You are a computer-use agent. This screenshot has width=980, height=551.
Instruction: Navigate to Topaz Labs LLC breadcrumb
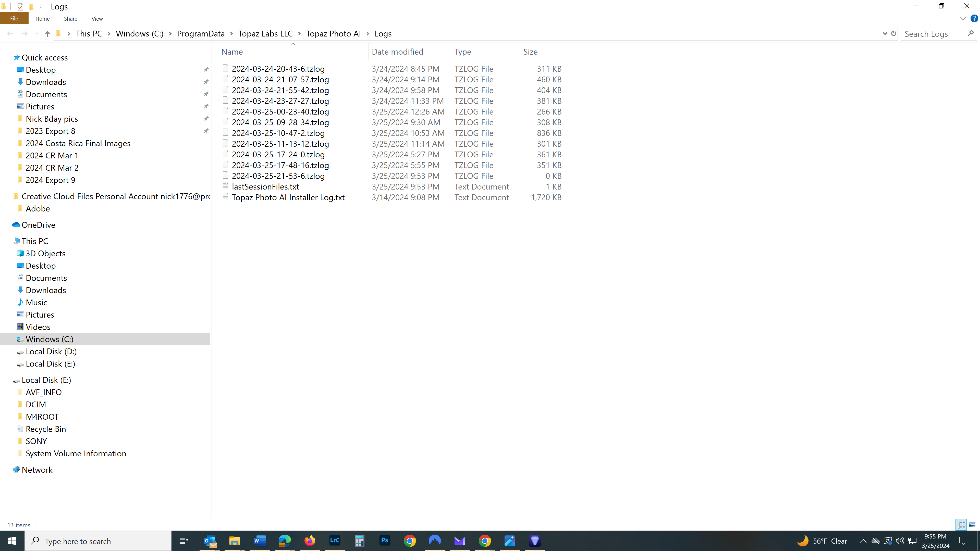[265, 33]
